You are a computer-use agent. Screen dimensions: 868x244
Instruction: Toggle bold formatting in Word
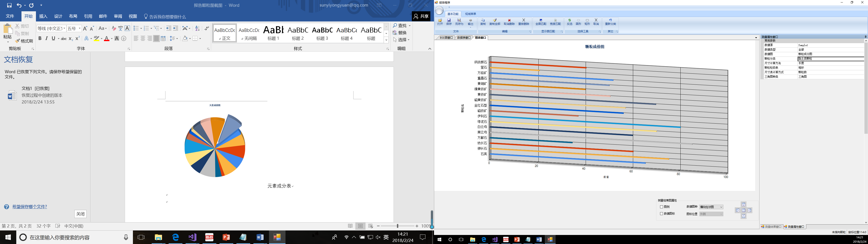[40, 38]
